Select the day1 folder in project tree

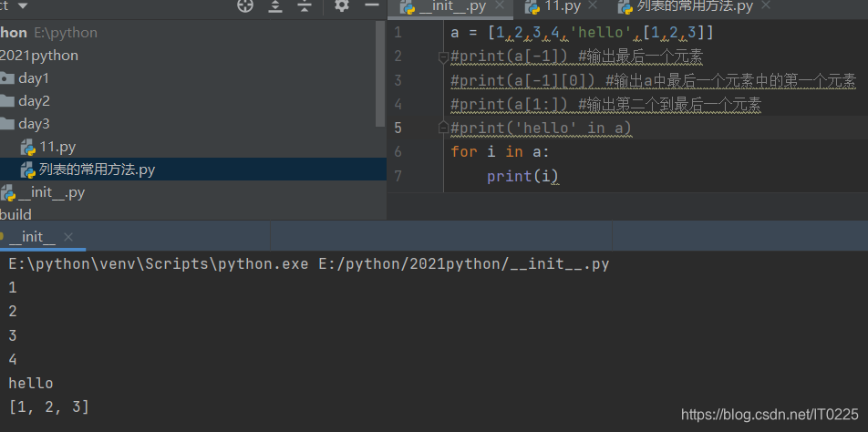click(x=33, y=78)
